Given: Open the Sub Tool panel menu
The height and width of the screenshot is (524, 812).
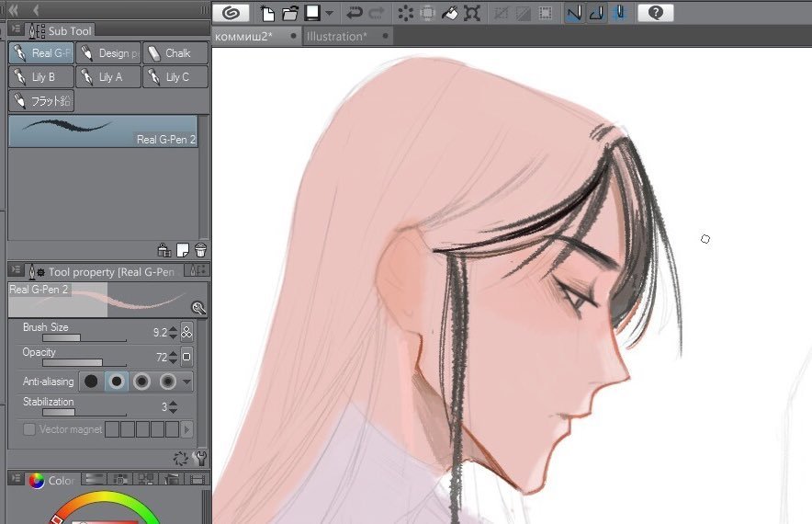Looking at the screenshot, I should coord(16,29).
